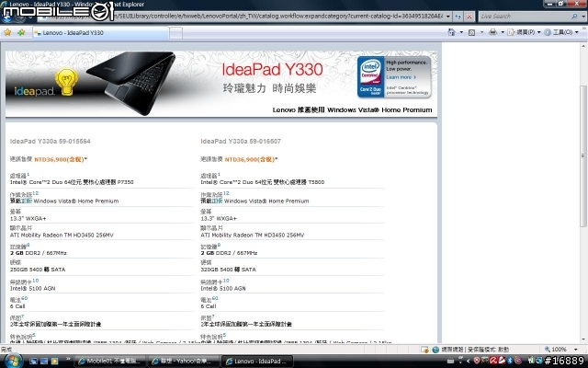
Task: Click the Bluetooth tray icon
Action: coord(510,361)
